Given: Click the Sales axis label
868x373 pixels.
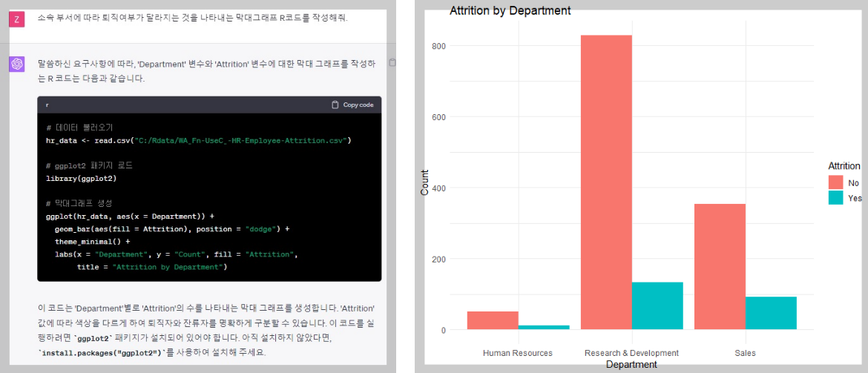Looking at the screenshot, I should coord(745,352).
